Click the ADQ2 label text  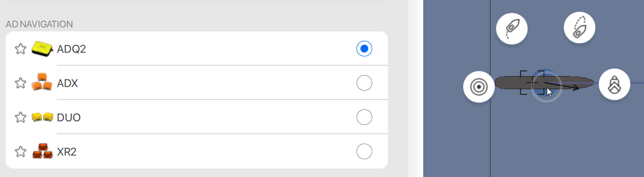(x=71, y=49)
